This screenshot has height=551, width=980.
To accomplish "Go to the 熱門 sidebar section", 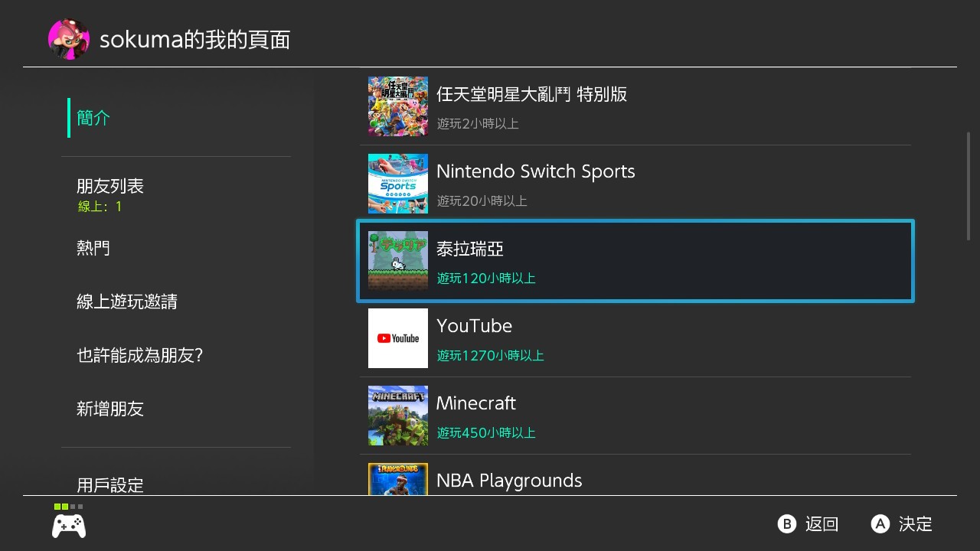I will (93, 248).
